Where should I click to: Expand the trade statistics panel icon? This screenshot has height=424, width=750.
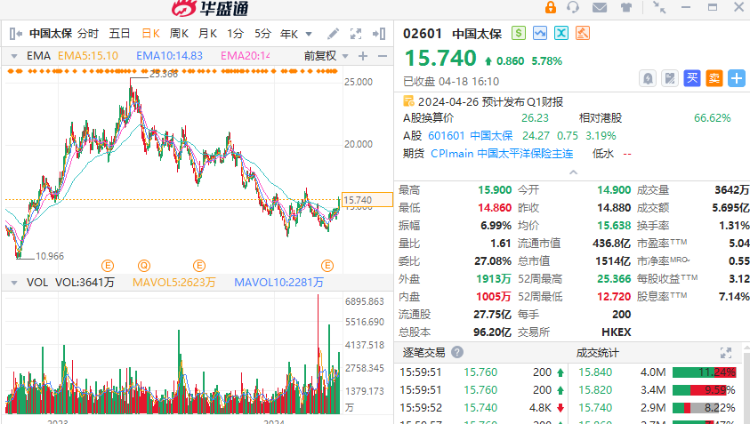click(x=726, y=353)
